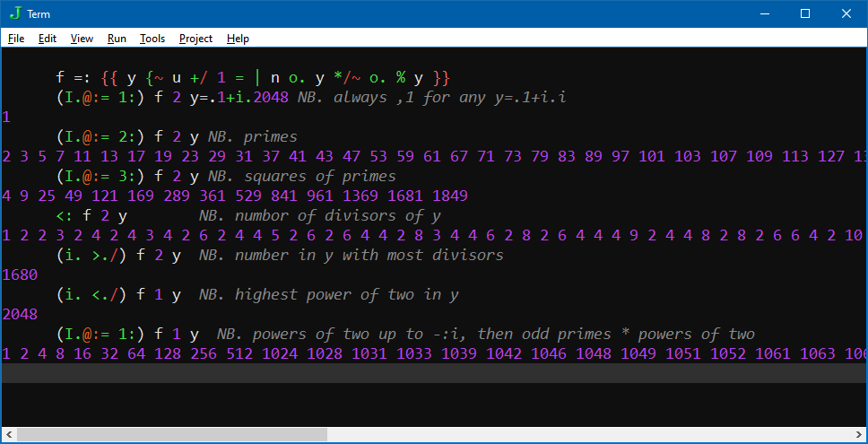Click the green J application icon

[17, 13]
